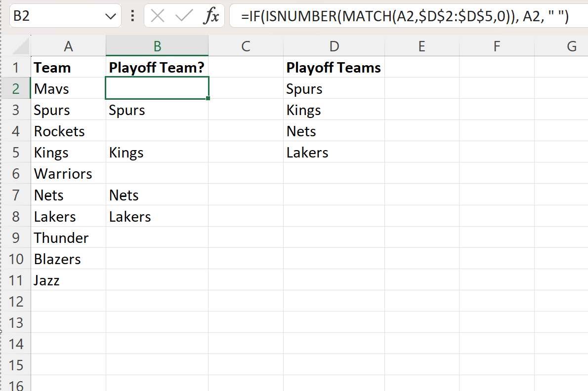
Task: Click the Cancel X icon in formula bar
Action: coord(158,16)
